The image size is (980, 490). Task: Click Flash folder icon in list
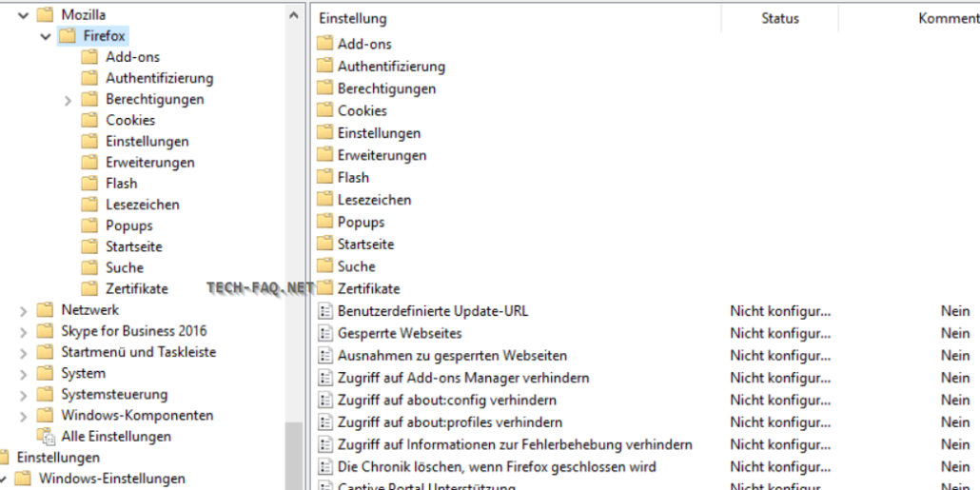click(x=325, y=178)
